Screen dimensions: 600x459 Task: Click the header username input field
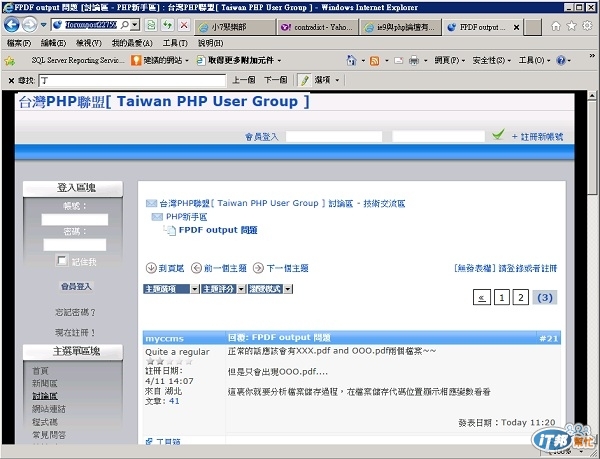334,137
